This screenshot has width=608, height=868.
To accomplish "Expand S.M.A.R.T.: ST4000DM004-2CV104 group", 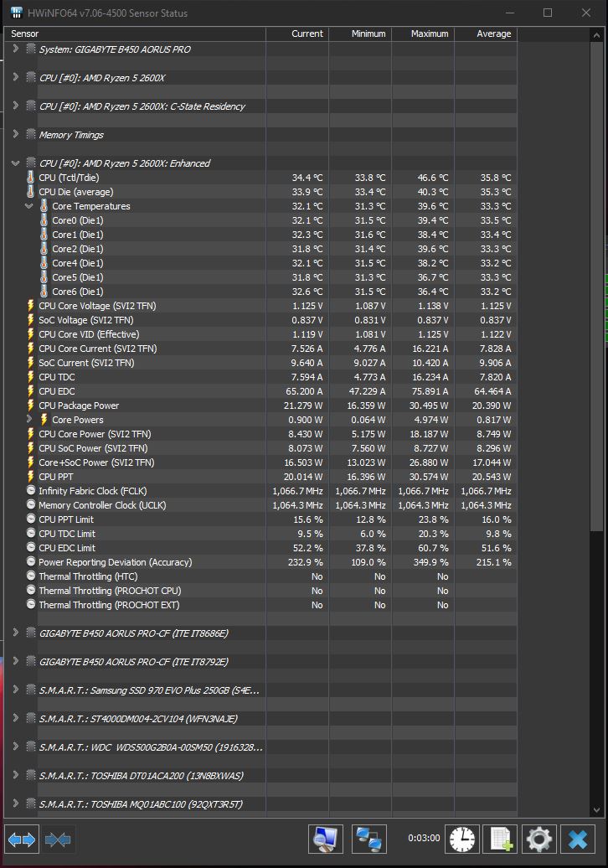I will 15,719.
